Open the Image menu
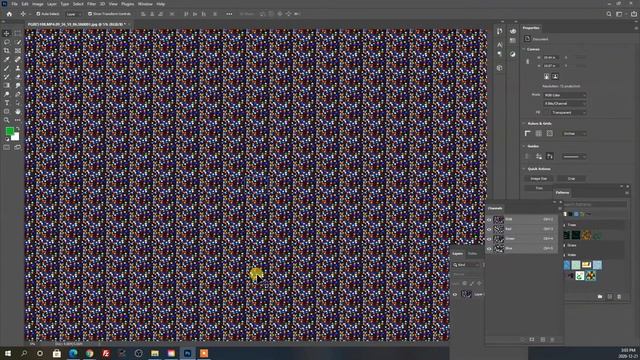This screenshot has height=360, width=640. pyautogui.click(x=38, y=4)
